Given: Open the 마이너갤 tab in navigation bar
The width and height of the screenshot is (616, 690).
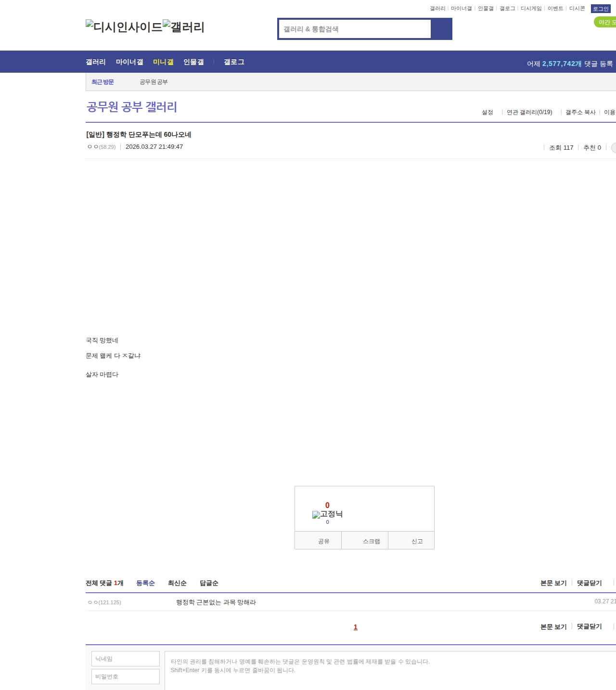Looking at the screenshot, I should pyautogui.click(x=129, y=62).
